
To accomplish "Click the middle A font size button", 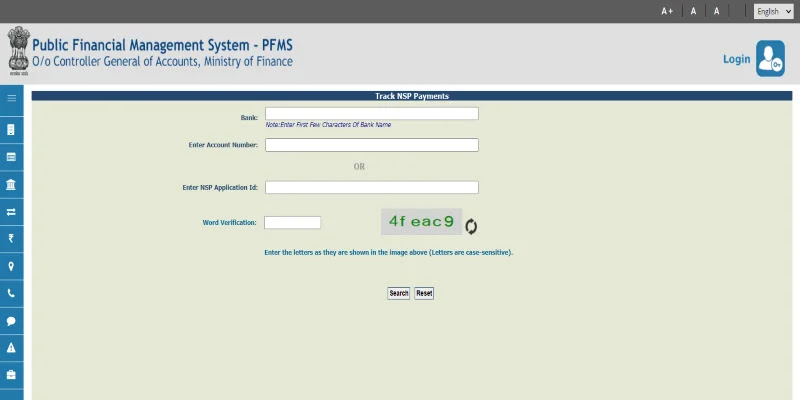I will click(x=693, y=11).
